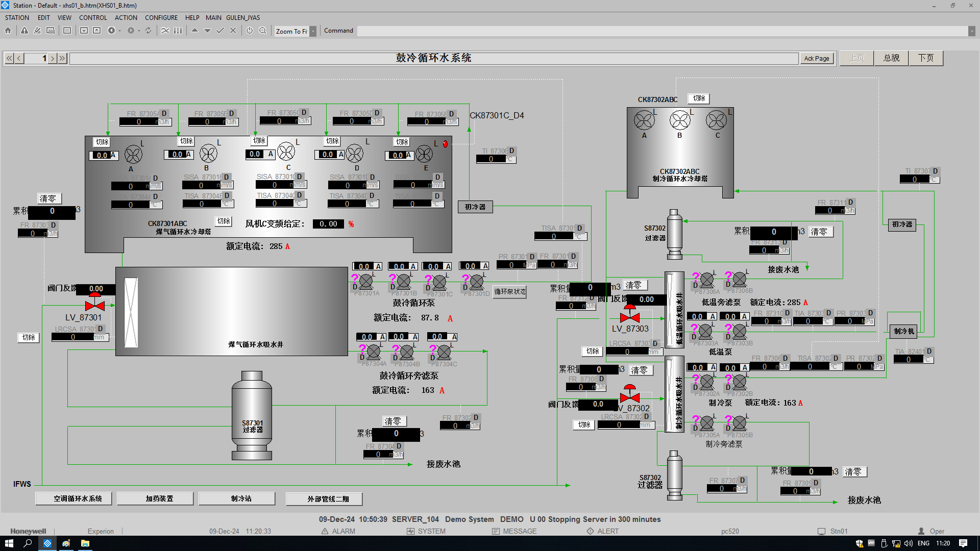Click the page-up display toolbar icon

coord(96,31)
